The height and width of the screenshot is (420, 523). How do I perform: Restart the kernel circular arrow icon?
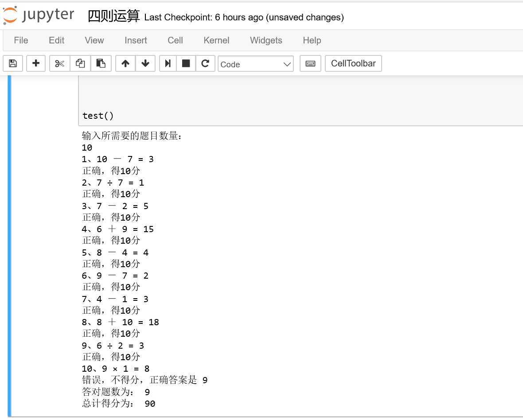tap(205, 63)
